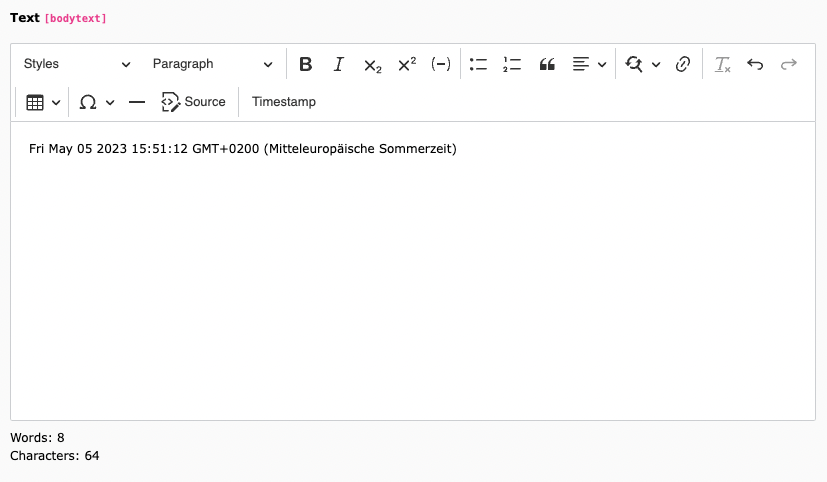The height and width of the screenshot is (482, 827).
Task: Click into the timestamp text line
Action: [243, 149]
